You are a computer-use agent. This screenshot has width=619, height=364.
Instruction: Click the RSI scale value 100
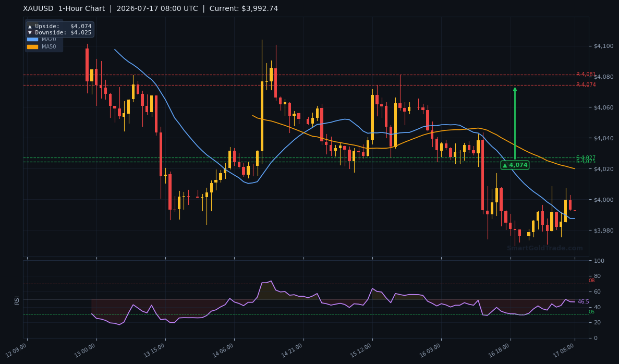point(599,261)
